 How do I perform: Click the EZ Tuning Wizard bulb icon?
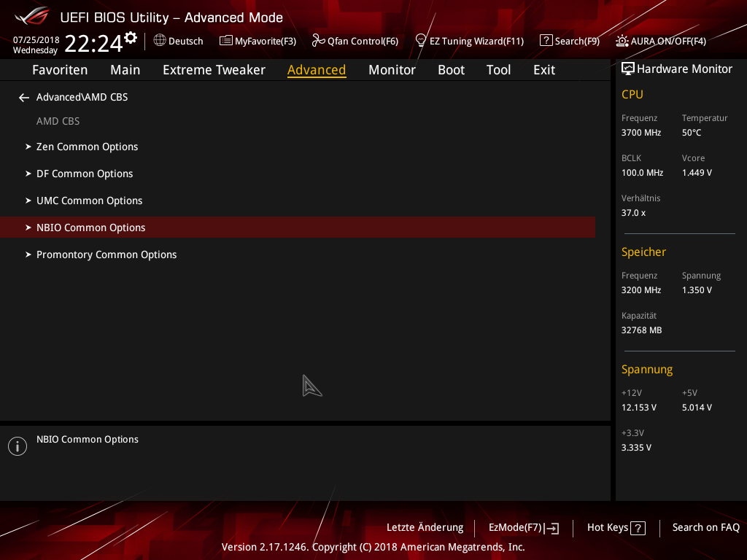tap(421, 40)
